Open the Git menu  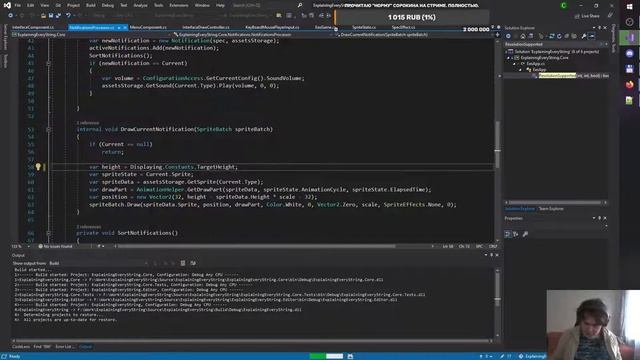[58, 5]
